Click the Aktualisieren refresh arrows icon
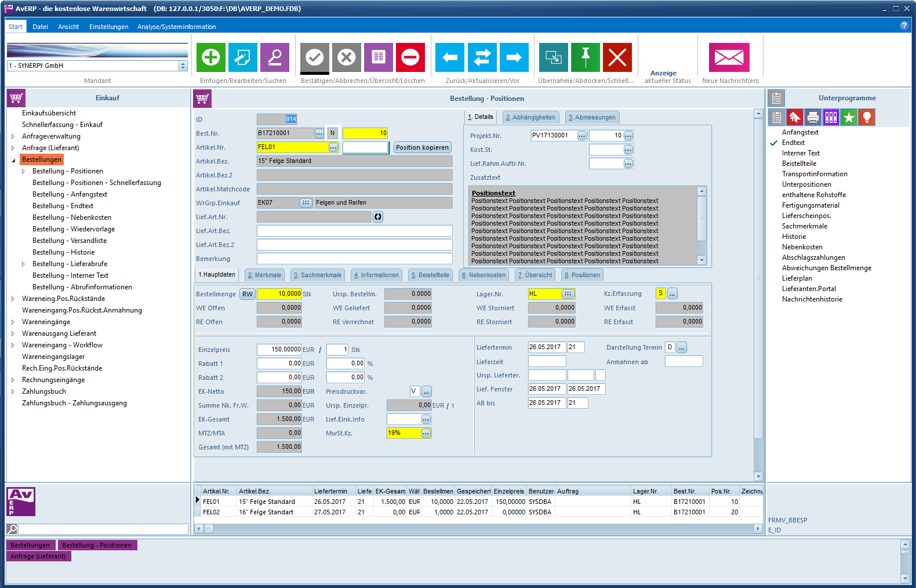916x588 pixels. click(482, 57)
